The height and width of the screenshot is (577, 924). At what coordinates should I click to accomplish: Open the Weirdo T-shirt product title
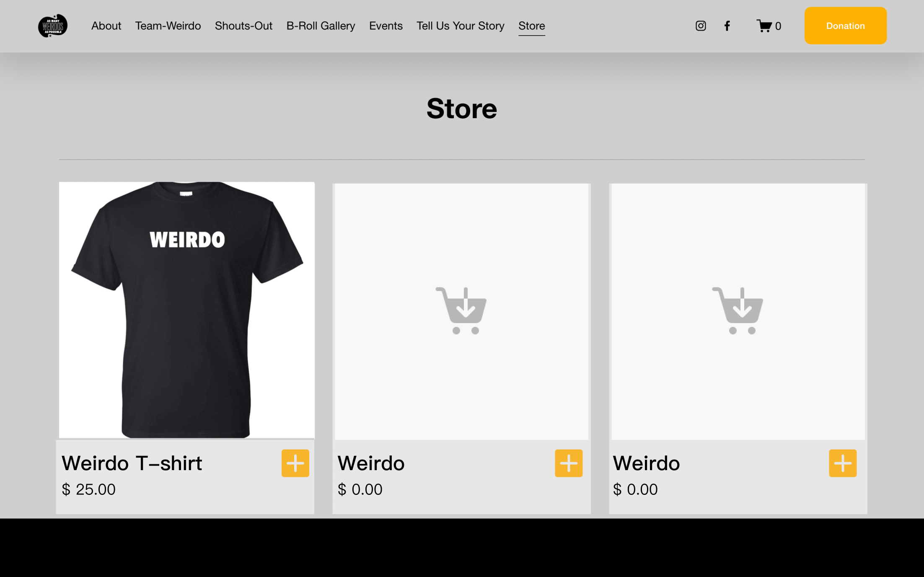coord(132,463)
